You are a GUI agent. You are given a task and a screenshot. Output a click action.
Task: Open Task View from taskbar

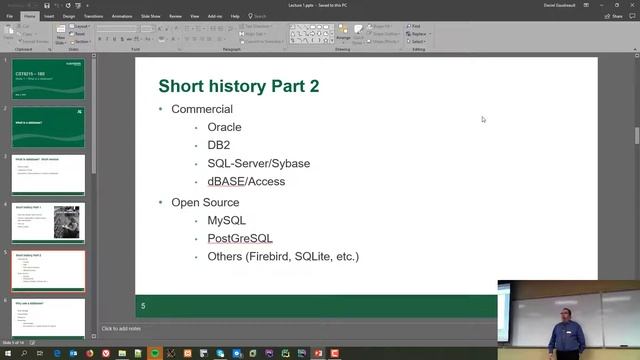tap(40, 353)
